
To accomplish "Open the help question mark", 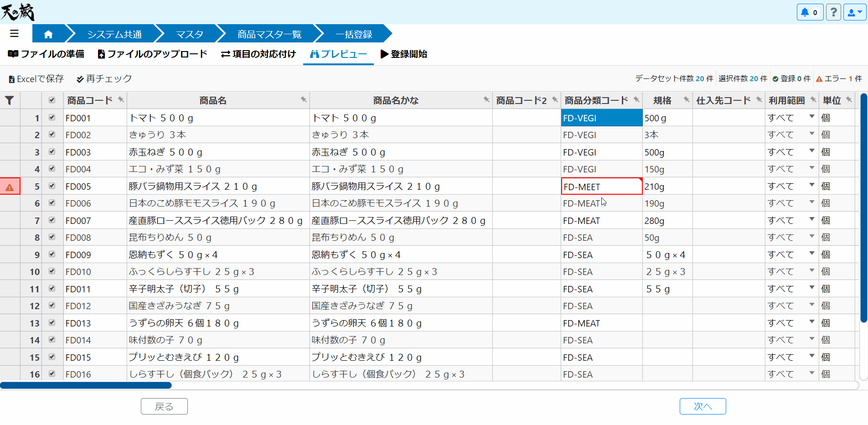I will tap(833, 12).
